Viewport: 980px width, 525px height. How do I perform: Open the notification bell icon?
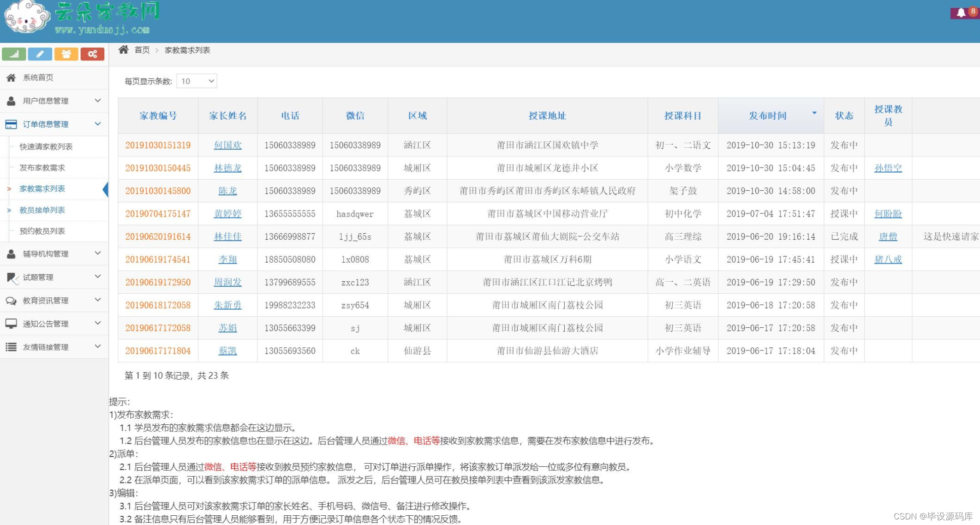click(x=961, y=13)
